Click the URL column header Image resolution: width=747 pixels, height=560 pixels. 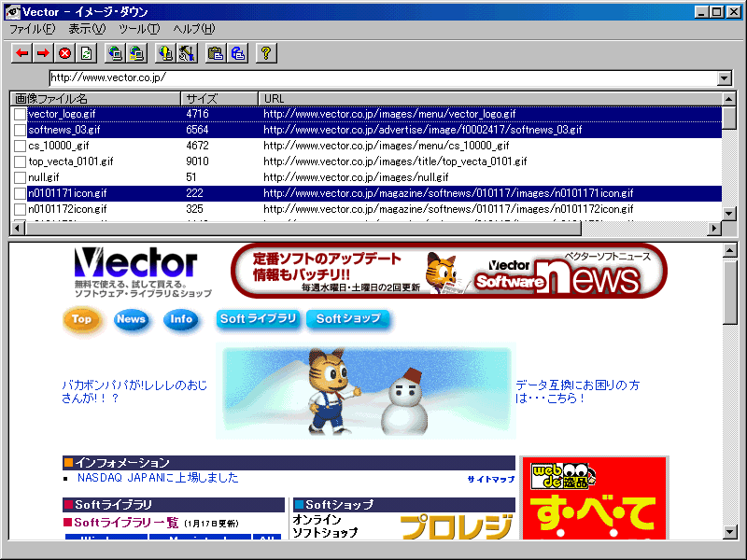pyautogui.click(x=490, y=99)
